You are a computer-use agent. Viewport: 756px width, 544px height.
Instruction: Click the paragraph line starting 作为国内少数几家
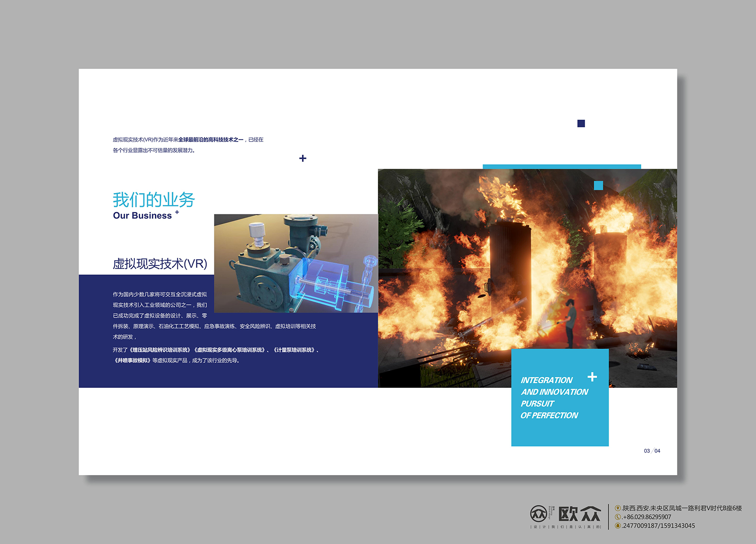[x=160, y=294]
